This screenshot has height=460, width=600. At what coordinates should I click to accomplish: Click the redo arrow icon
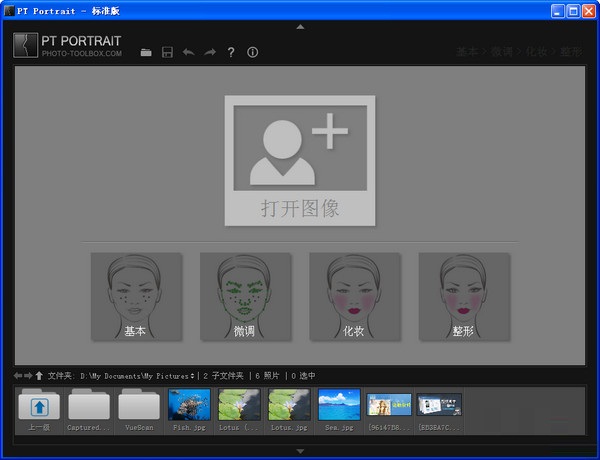pos(209,52)
